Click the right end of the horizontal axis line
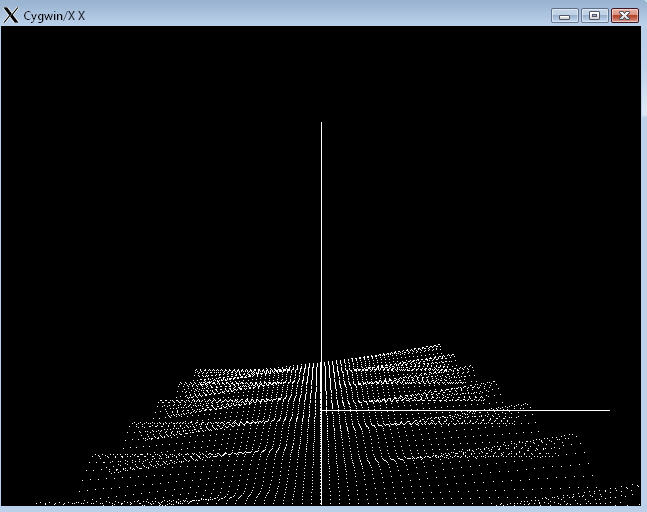 point(608,410)
